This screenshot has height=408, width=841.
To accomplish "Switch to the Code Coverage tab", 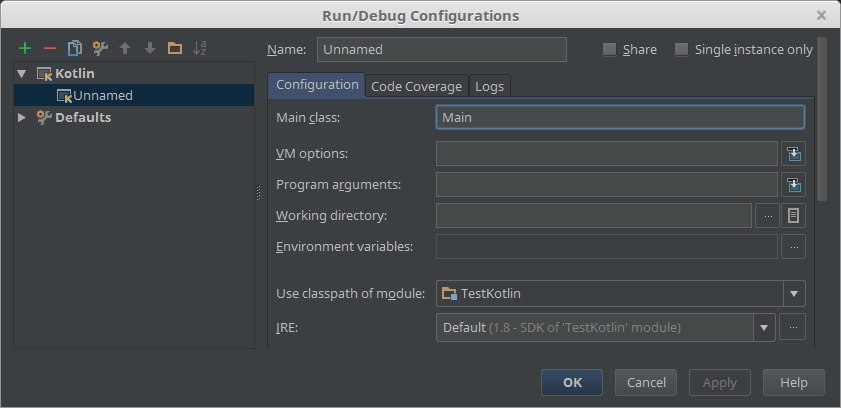I will coord(416,86).
